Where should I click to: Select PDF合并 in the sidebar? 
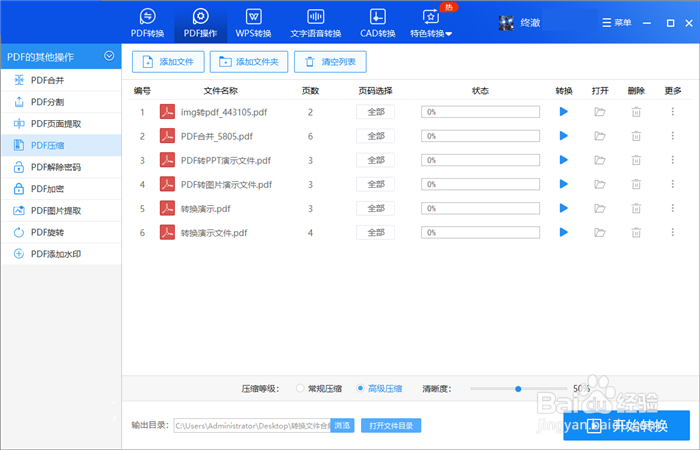tap(61, 80)
